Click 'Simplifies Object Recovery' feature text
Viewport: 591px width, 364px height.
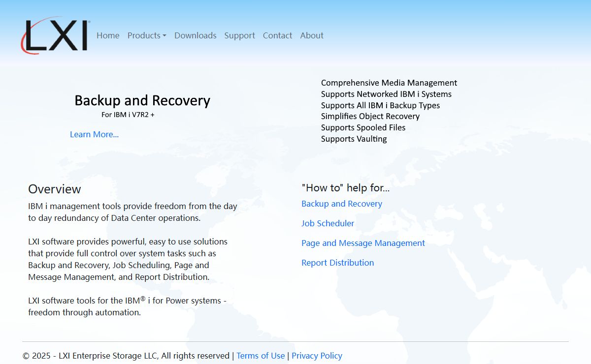[x=370, y=116]
